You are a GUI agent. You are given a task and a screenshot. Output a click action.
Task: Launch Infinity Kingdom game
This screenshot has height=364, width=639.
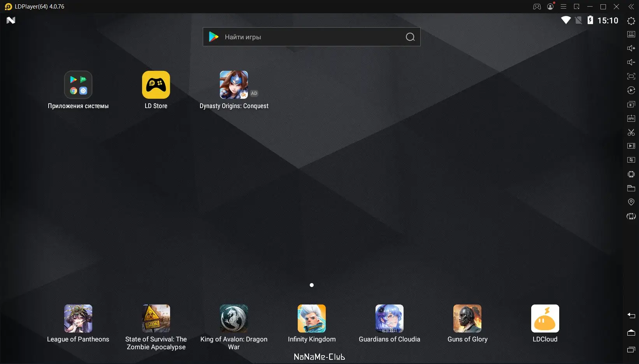pos(312,318)
